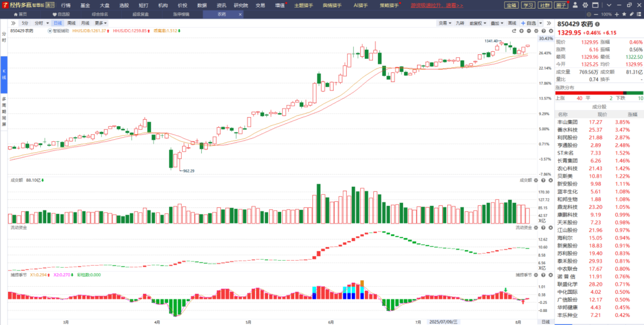Image resolution: width=644 pixels, height=325 pixels.
Task: Click 多周期同屏 in left sidebar
Action: click(4, 112)
